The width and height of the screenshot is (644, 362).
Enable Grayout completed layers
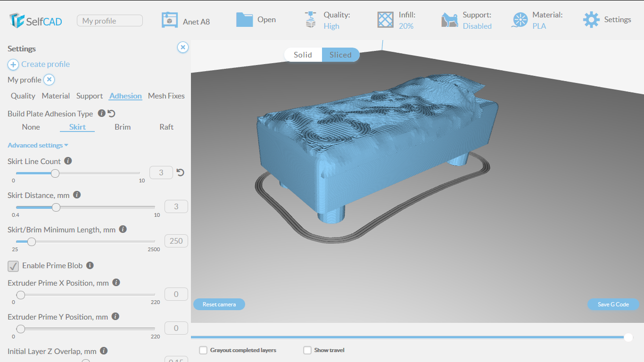tap(203, 350)
